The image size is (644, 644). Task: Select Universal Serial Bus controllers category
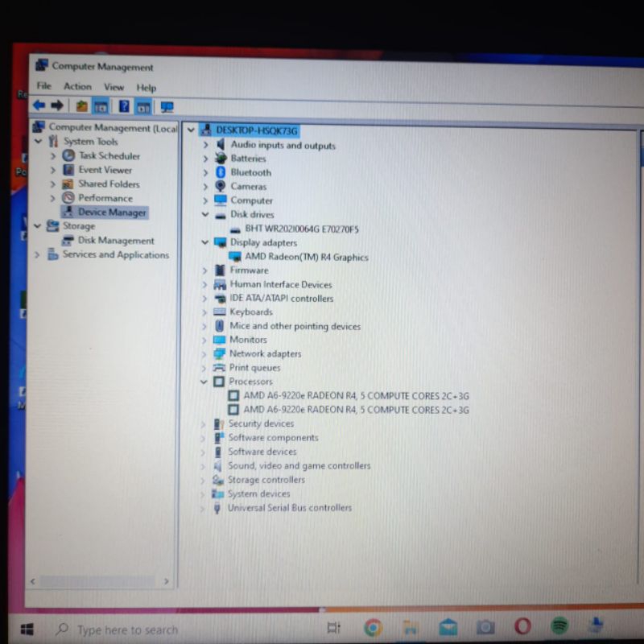290,508
